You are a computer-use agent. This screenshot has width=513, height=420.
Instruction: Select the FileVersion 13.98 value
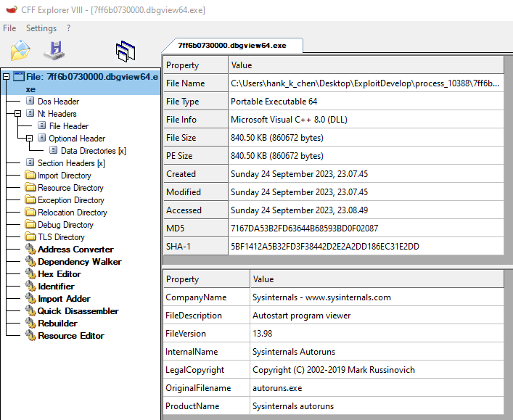click(x=377, y=334)
